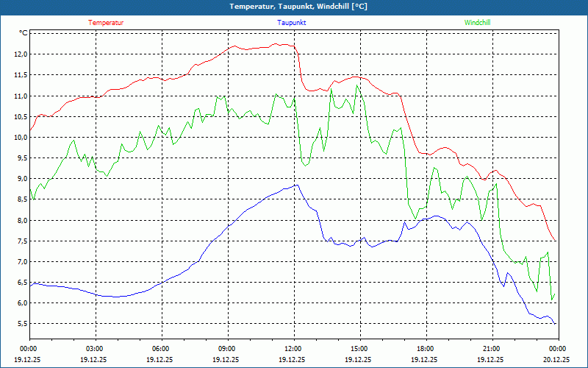This screenshot has height=368, width=588.
Task: Click the chart title bar text
Action: point(298,7)
